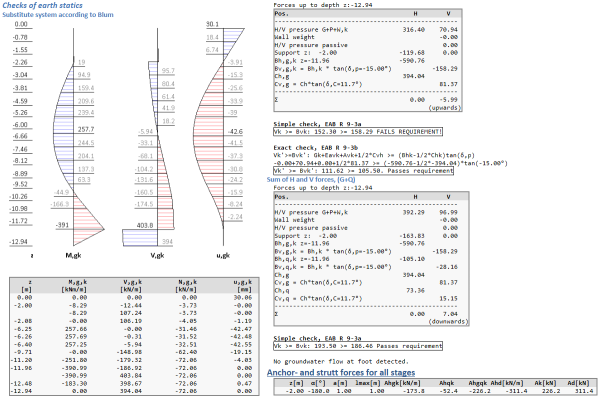The height and width of the screenshot is (399, 600).
Task: Click the -9.71 depth row in table
Action: 134,352
